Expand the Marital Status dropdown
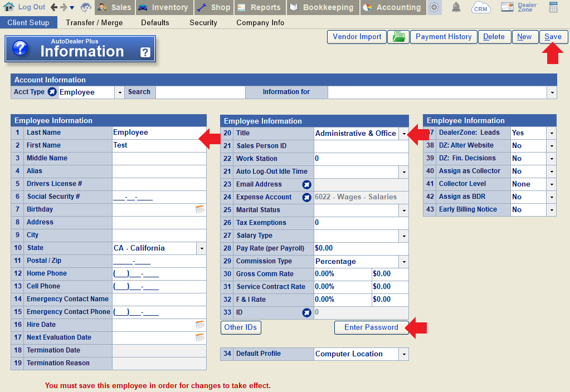 tap(404, 210)
